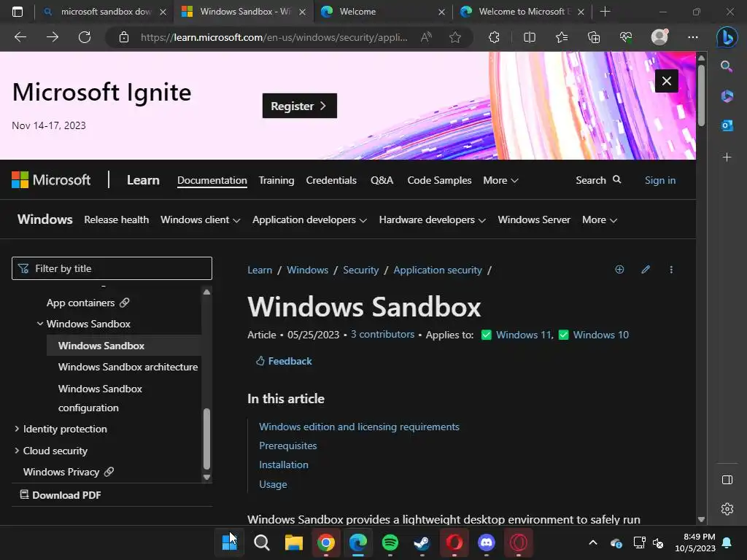Click the sidebar search magnifier icon
747x560 pixels.
tap(727, 66)
